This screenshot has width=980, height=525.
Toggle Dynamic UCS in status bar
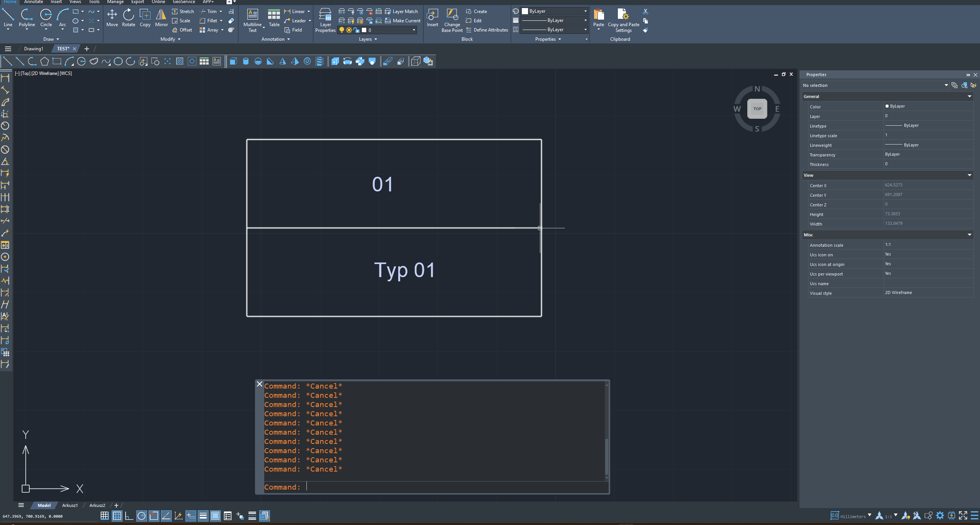[x=178, y=516]
